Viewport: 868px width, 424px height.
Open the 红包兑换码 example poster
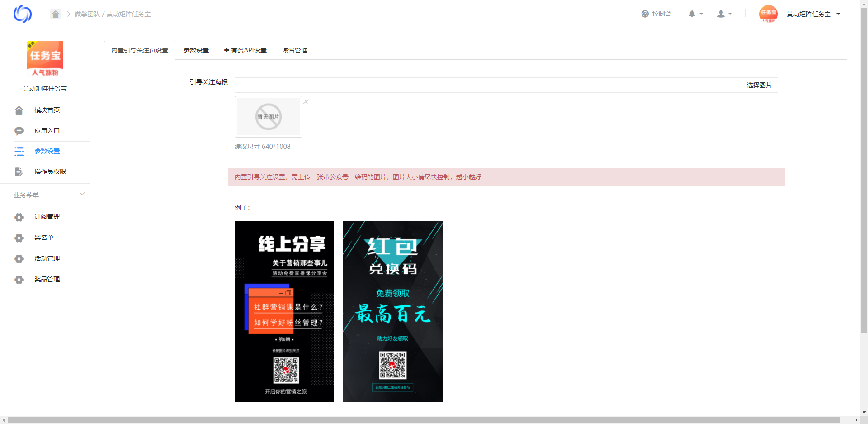point(393,311)
